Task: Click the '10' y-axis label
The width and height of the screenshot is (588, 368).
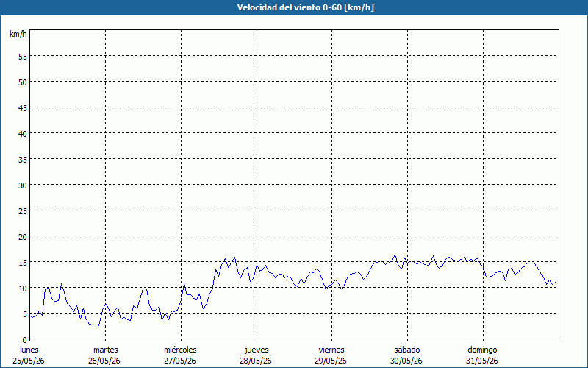Action: pyautogui.click(x=23, y=288)
